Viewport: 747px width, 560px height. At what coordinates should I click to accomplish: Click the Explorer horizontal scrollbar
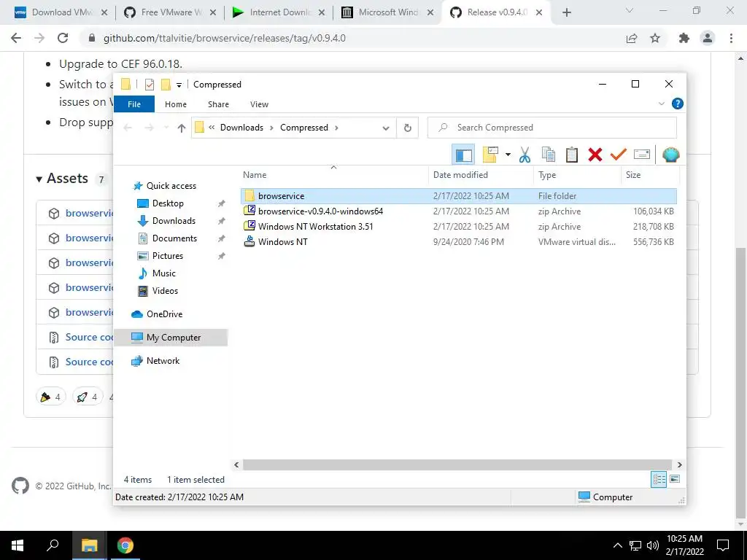[457, 464]
